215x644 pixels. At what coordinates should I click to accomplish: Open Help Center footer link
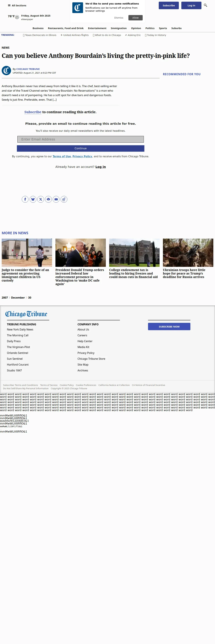point(85,341)
